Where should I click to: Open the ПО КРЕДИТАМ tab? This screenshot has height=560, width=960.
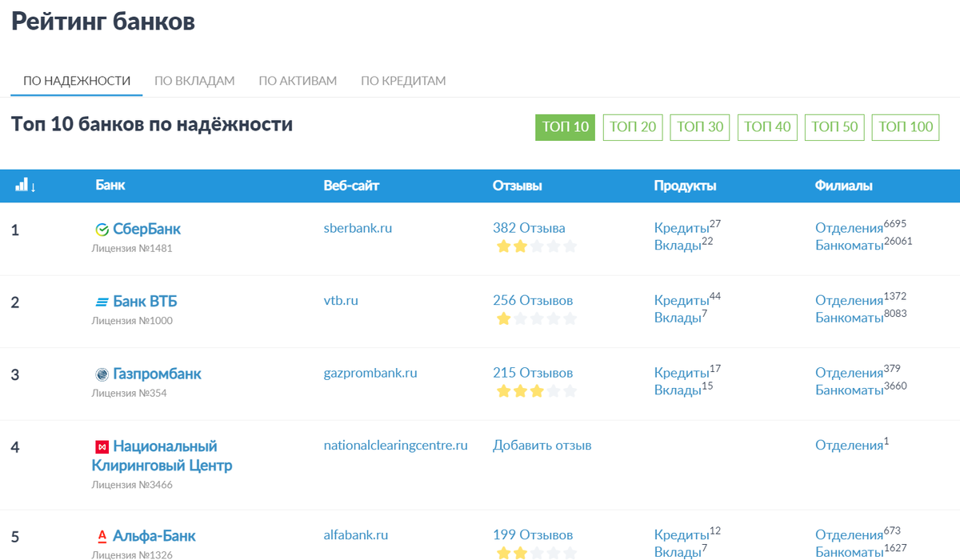pos(403,81)
